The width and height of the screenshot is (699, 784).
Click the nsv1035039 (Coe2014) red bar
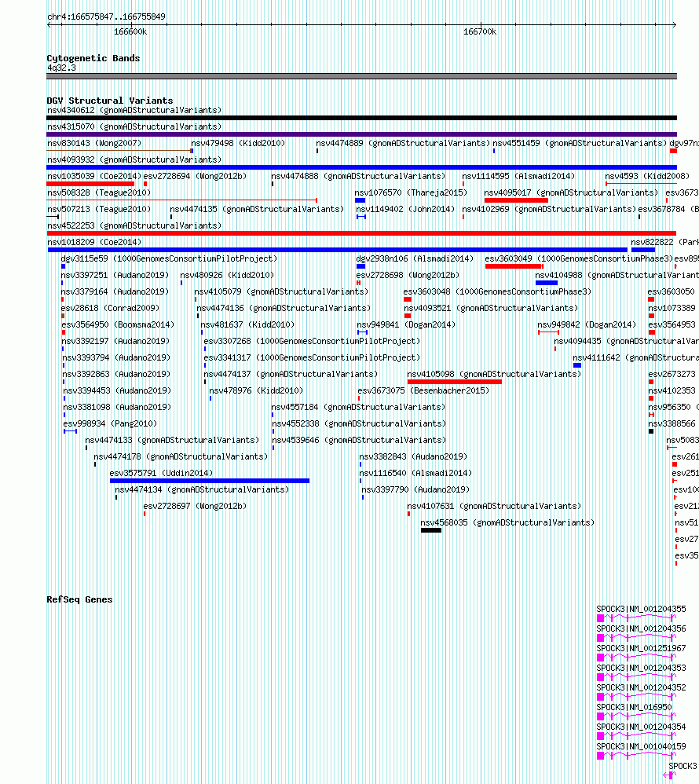point(90,184)
